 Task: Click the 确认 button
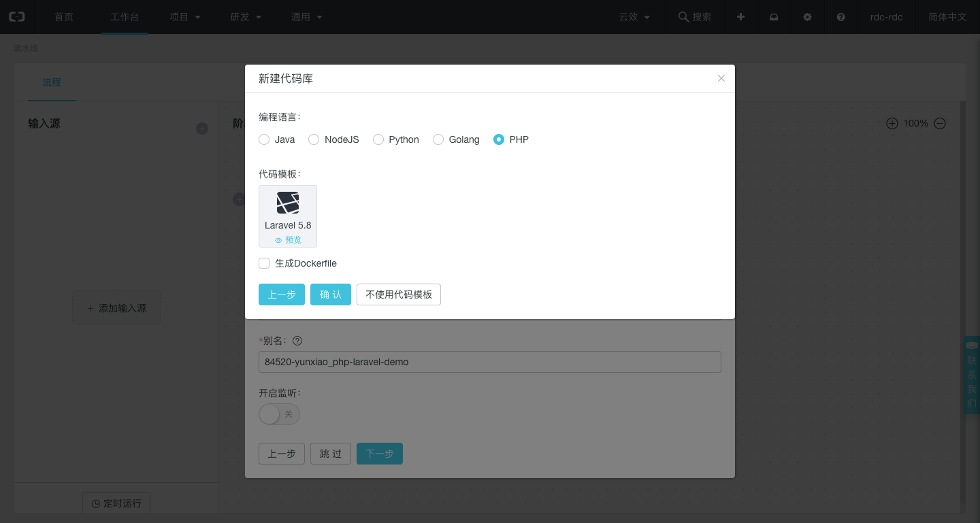pos(331,294)
